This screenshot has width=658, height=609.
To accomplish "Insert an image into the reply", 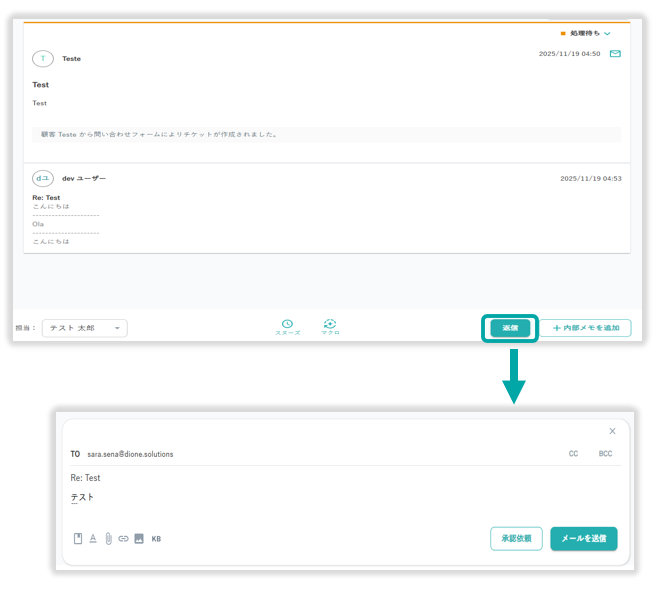I will point(139,538).
